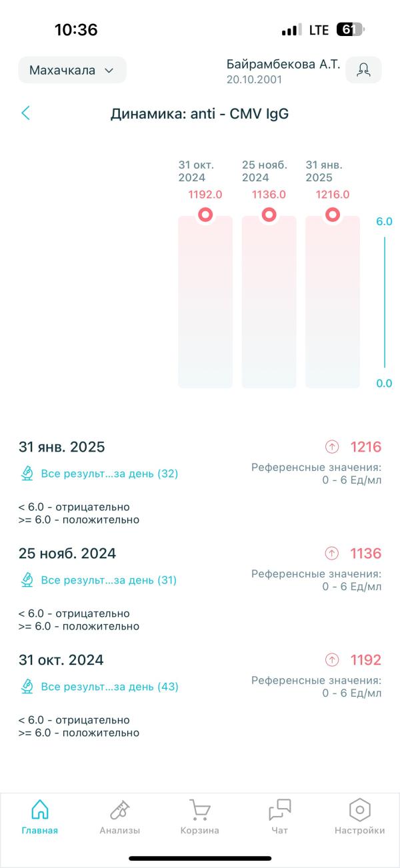
Task: Select the 1136.0 chart point marker
Action: click(269, 215)
